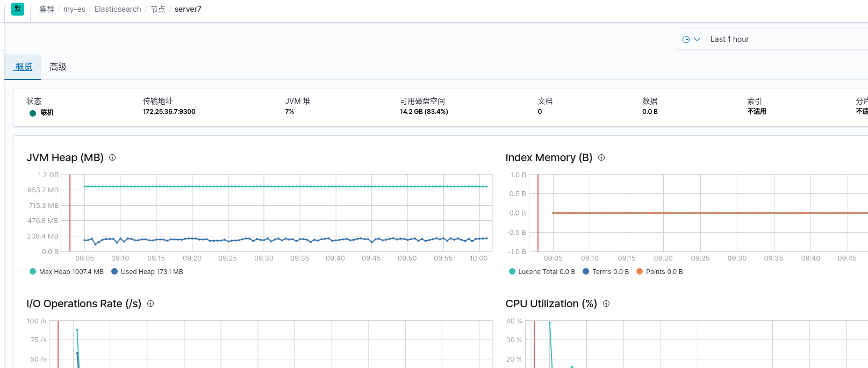Screen dimensions: 868x368
Task: Toggle Points legend series
Action: coord(659,272)
